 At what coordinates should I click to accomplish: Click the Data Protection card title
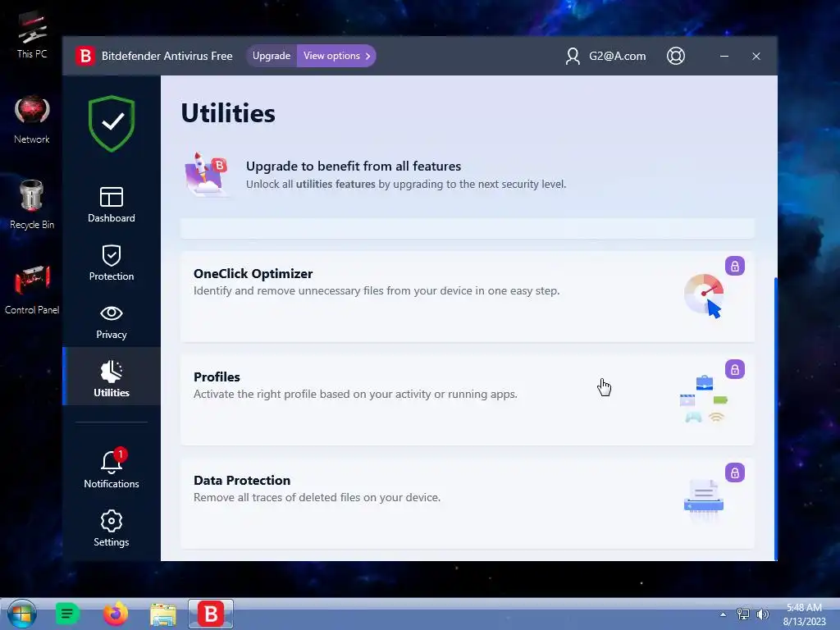point(242,481)
